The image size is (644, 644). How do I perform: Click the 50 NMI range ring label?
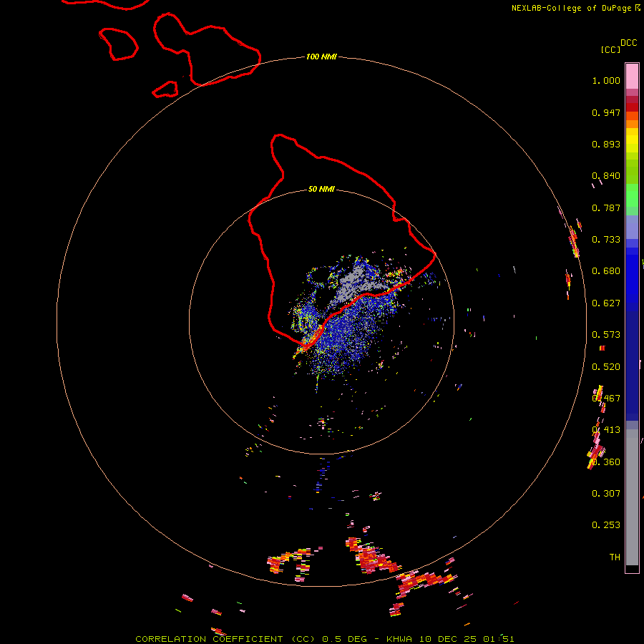[321, 189]
